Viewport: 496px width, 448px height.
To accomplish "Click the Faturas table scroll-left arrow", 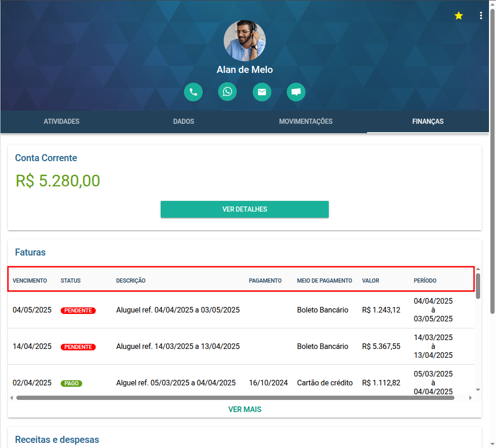I will (11, 398).
